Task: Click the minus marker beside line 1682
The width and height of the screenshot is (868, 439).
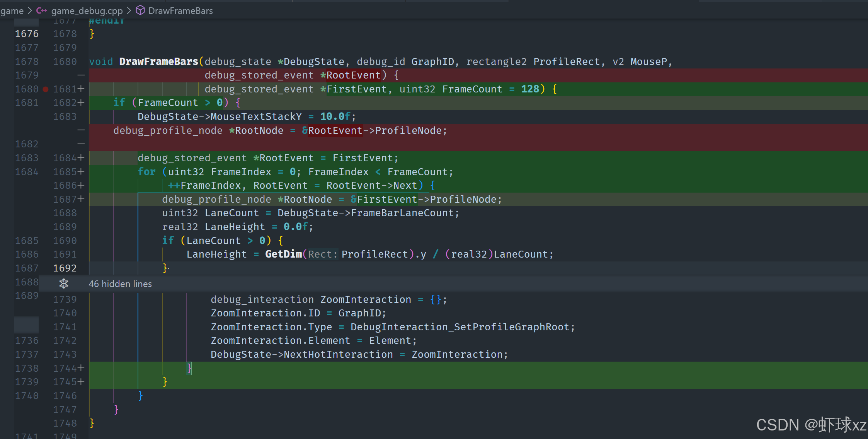Action: point(81,144)
